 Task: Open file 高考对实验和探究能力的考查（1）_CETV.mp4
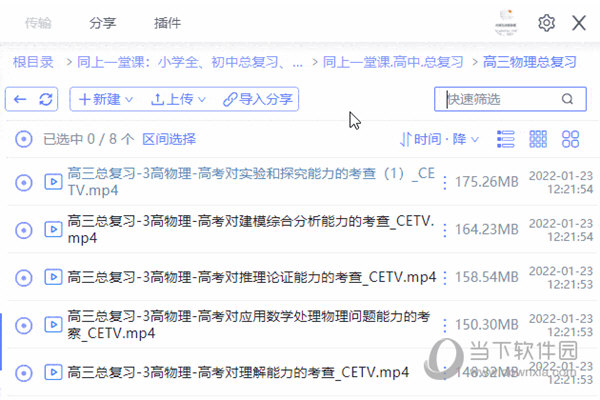point(251,182)
